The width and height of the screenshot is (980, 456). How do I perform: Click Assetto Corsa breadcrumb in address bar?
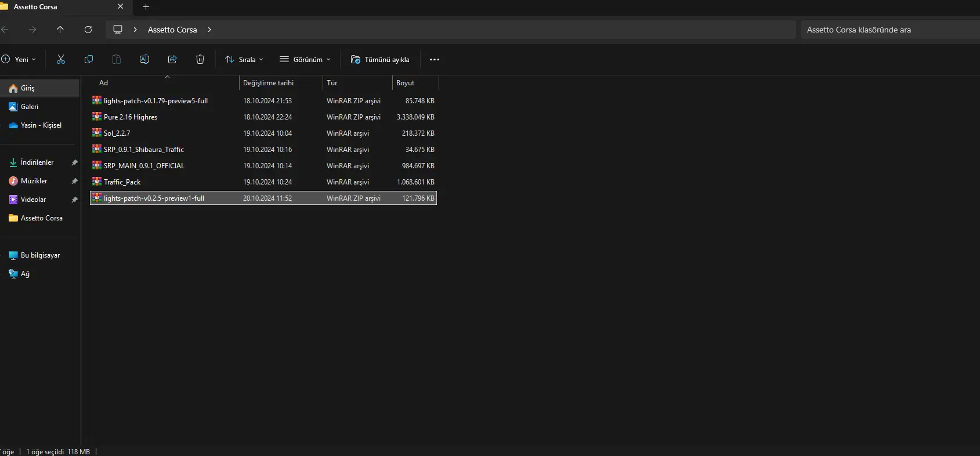172,30
